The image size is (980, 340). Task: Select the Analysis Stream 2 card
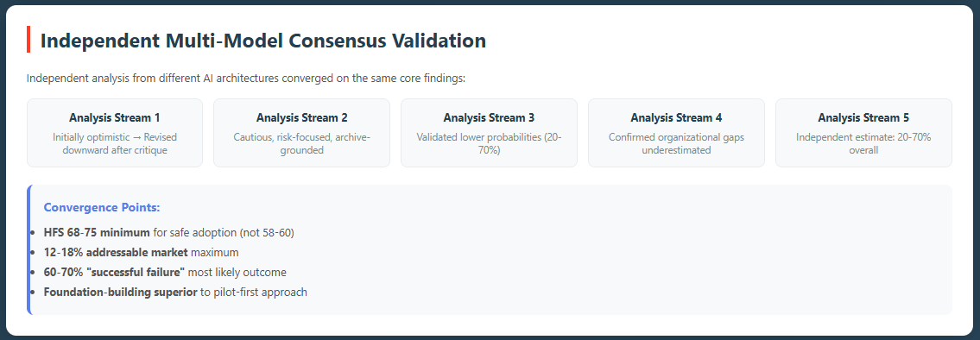pos(302,133)
